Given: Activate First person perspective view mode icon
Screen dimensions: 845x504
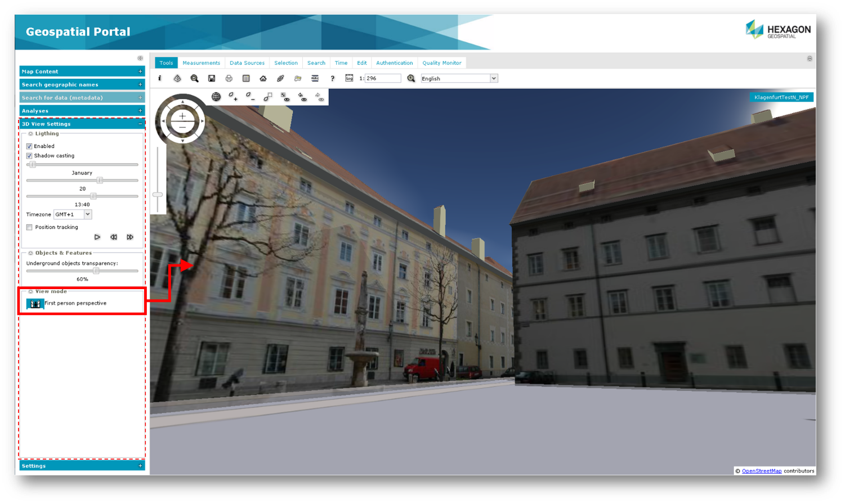Looking at the screenshot, I should point(35,304).
